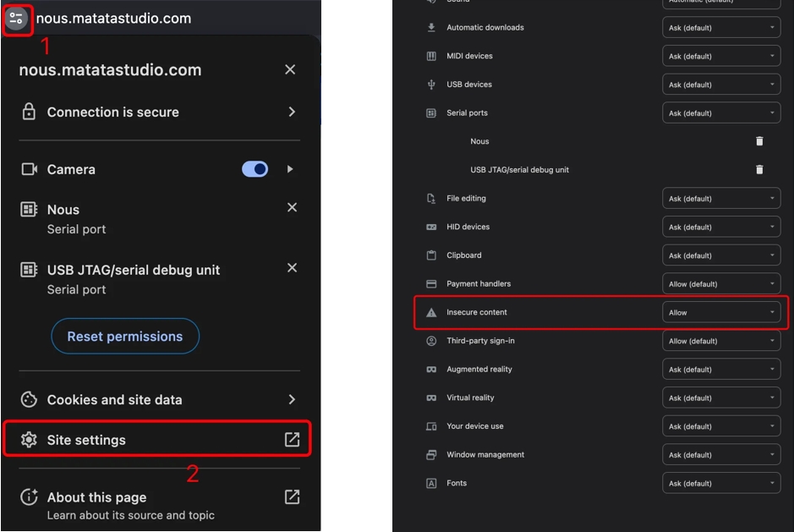794x532 pixels.
Task: Click the Virtual reality headset icon
Action: click(431, 398)
